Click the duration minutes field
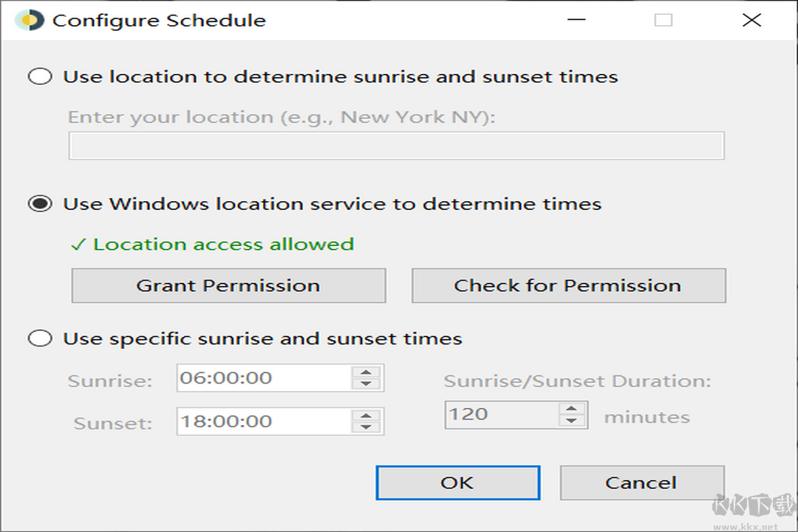 [500, 415]
